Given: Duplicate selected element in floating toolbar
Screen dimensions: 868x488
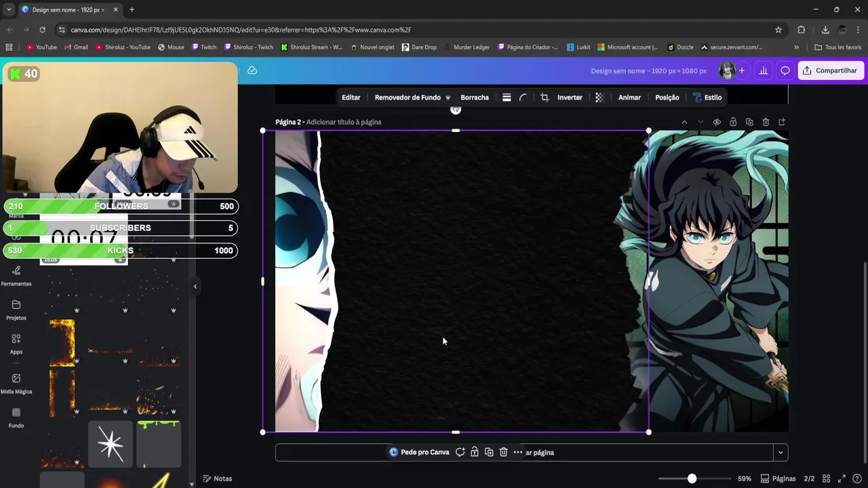Looking at the screenshot, I should coord(489,452).
